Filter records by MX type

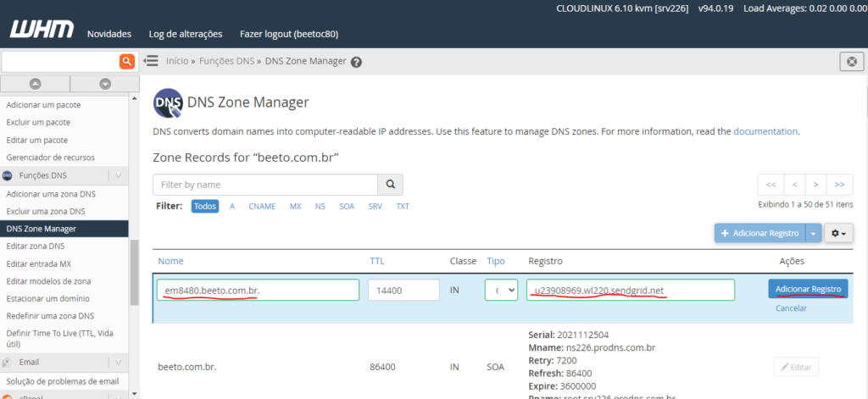[x=296, y=207]
